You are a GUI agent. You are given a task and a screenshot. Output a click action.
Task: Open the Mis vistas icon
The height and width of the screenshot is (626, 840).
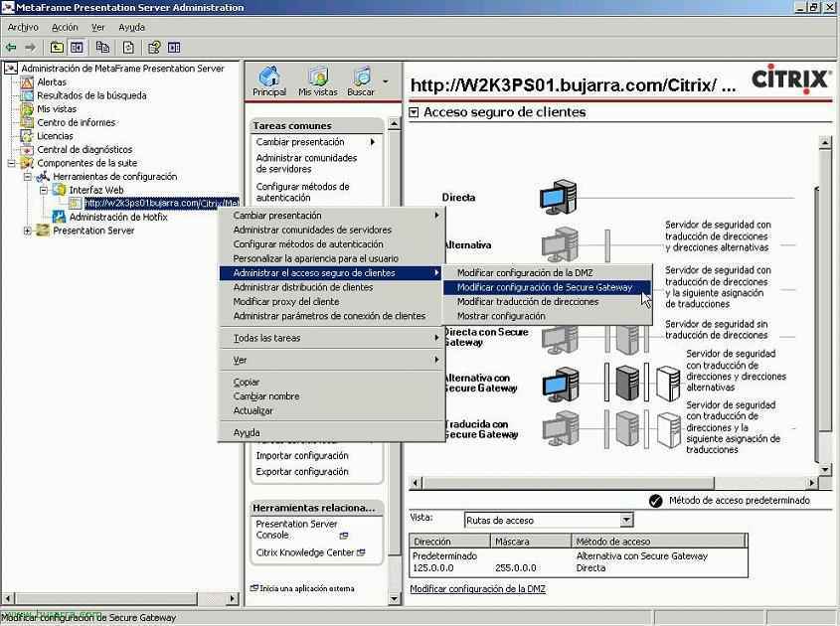[x=318, y=81]
